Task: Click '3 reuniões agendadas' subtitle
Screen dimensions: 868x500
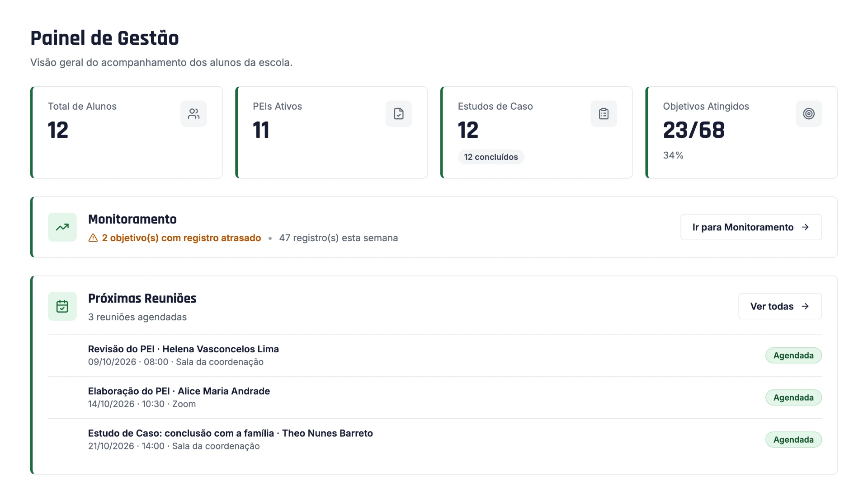Action: coord(137,317)
